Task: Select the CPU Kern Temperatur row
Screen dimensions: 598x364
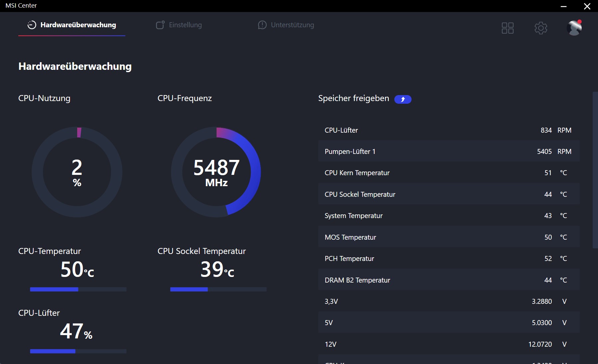Action: (448, 173)
